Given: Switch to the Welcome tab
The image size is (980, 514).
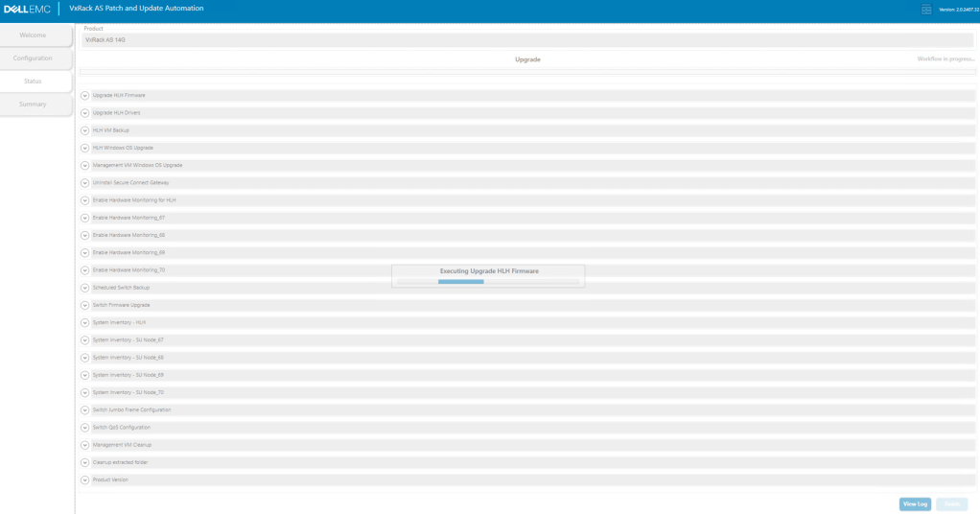Looking at the screenshot, I should tap(35, 35).
